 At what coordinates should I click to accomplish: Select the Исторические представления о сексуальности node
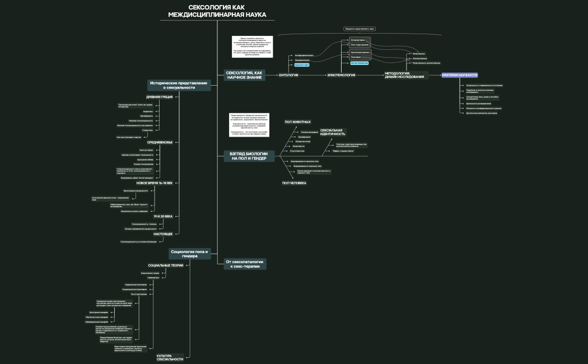[178, 86]
